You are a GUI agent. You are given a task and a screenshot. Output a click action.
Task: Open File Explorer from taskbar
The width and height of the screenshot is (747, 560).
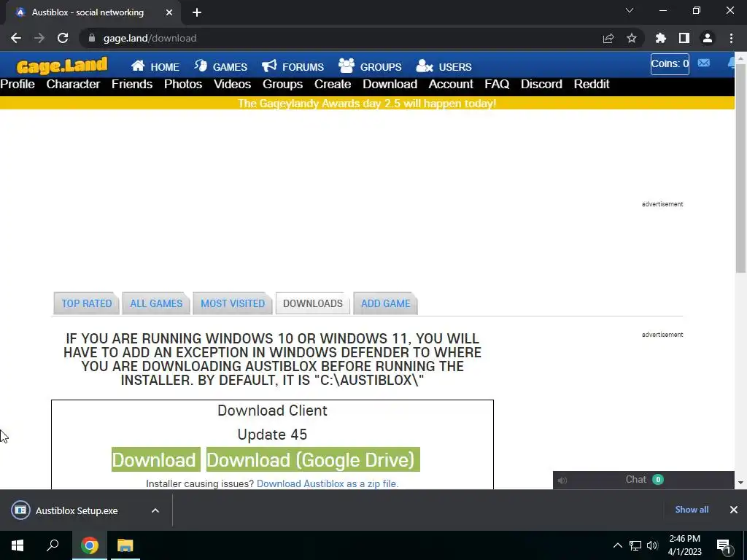click(125, 545)
